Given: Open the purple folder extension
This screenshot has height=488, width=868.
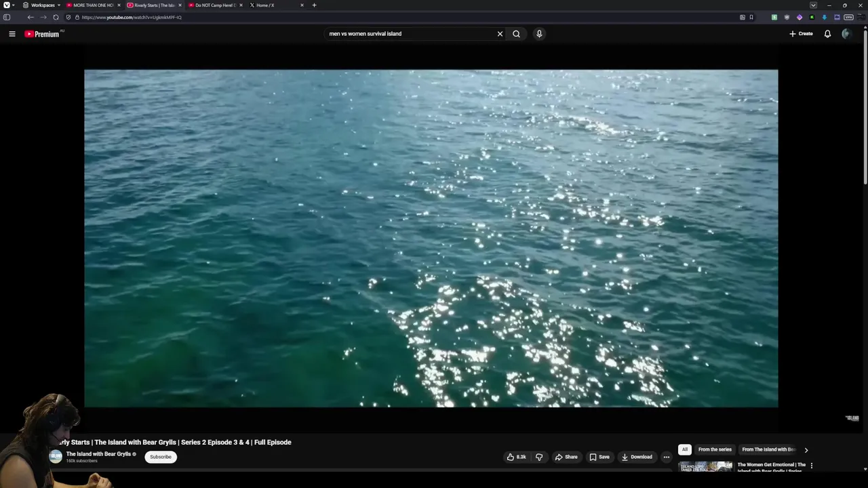Looking at the screenshot, I should [837, 18].
